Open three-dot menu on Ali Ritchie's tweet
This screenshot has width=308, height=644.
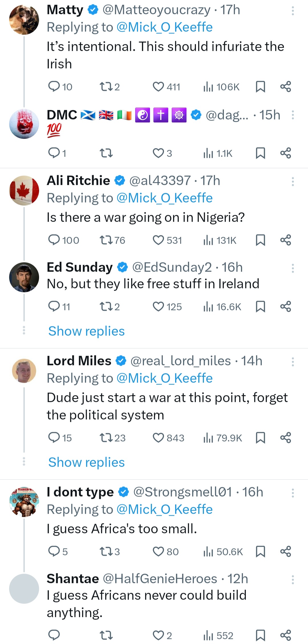(293, 181)
